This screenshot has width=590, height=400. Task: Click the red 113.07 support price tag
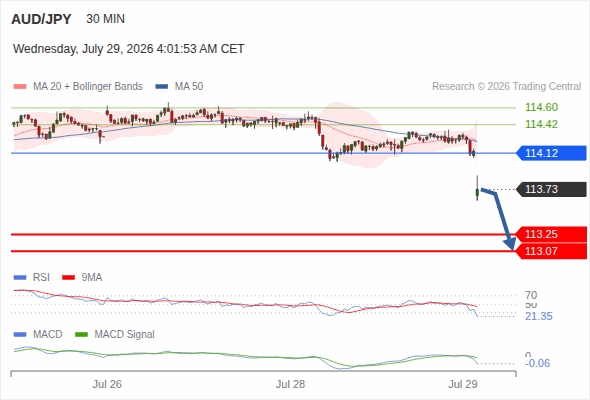(551, 251)
